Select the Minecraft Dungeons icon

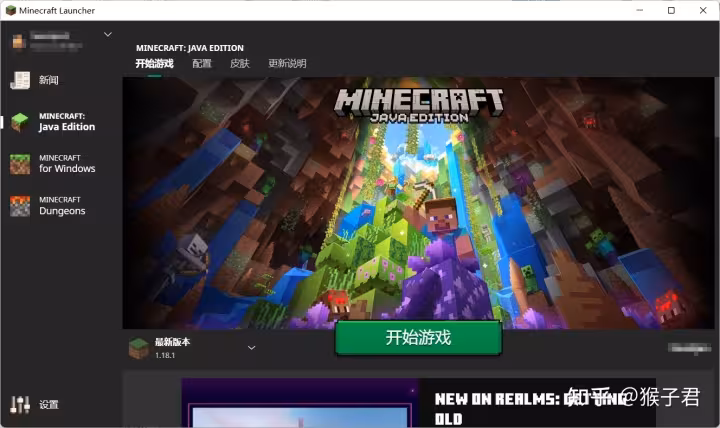(20, 206)
